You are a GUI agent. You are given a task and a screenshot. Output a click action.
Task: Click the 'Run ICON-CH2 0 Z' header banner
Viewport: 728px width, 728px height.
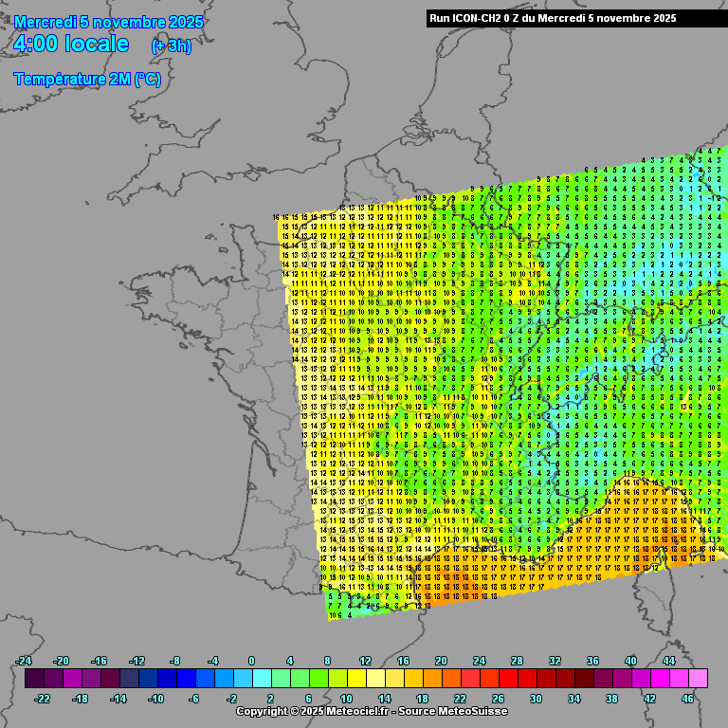point(553,18)
